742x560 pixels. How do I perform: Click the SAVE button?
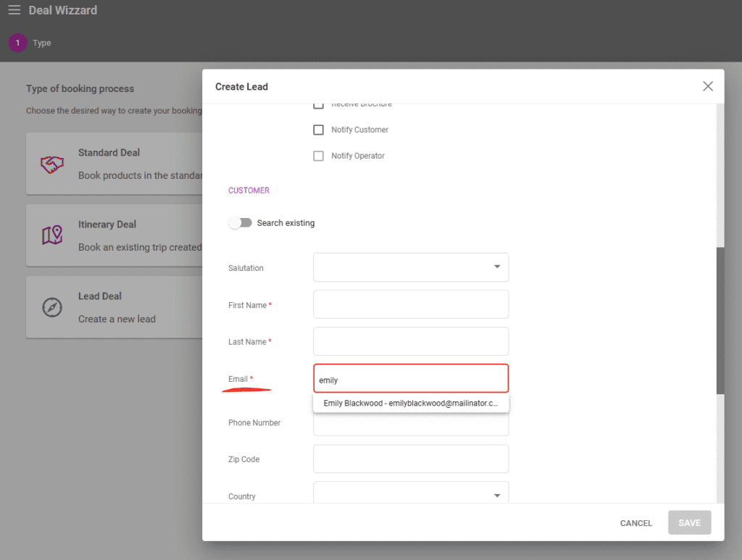coord(688,522)
